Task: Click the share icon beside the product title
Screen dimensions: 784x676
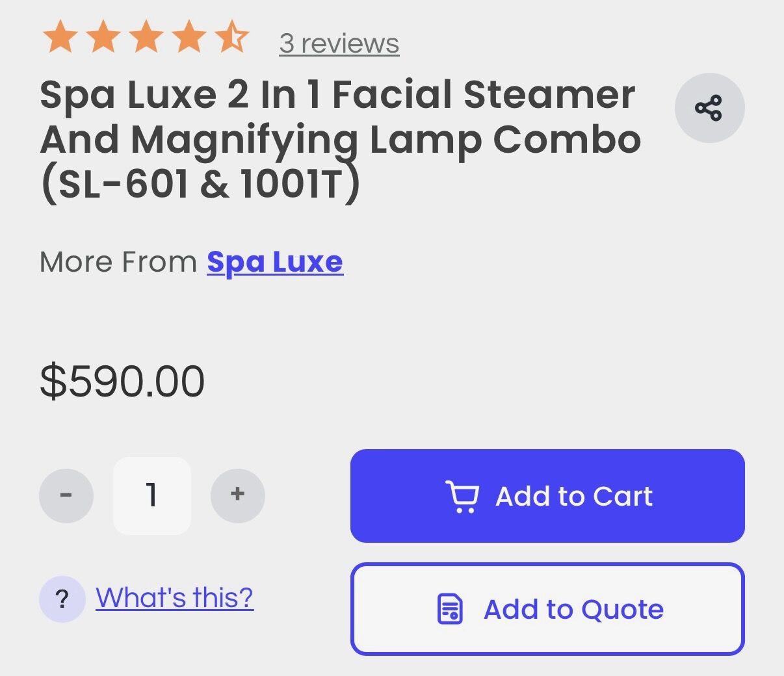Action: (709, 108)
